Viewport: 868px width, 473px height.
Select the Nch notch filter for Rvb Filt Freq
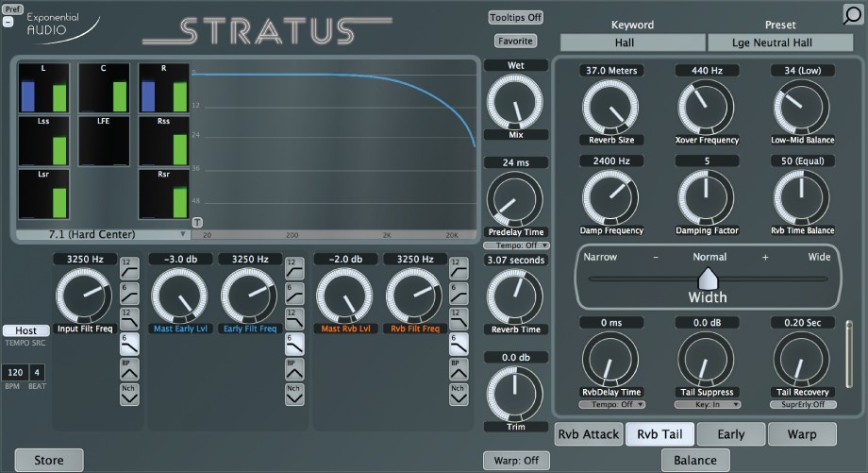tap(459, 395)
